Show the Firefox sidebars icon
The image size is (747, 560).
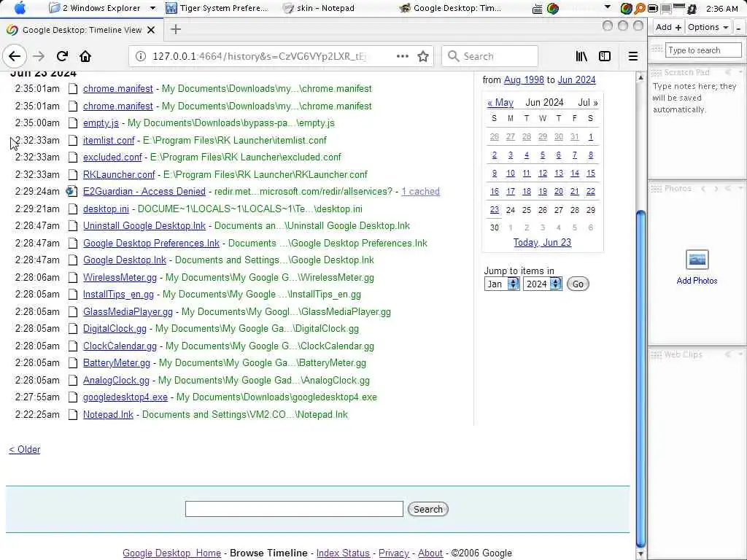[605, 56]
